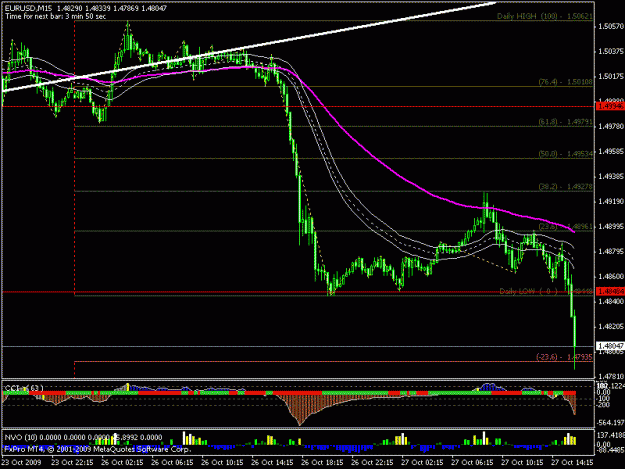Click the '26 Oct 02:15' time axis label
Viewport: 625px width, 469px height.
(x=122, y=462)
